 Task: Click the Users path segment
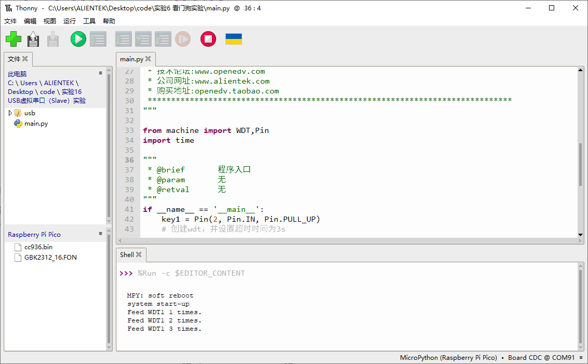[x=29, y=83]
